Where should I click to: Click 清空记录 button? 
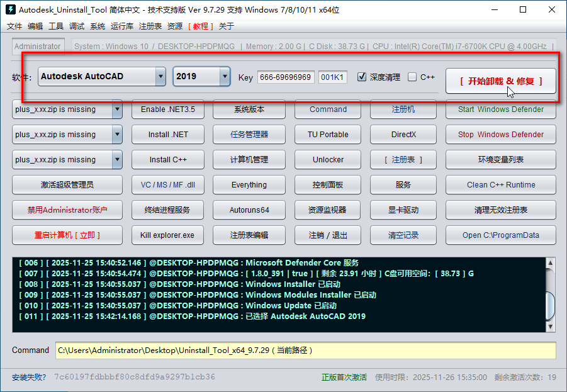(x=403, y=235)
